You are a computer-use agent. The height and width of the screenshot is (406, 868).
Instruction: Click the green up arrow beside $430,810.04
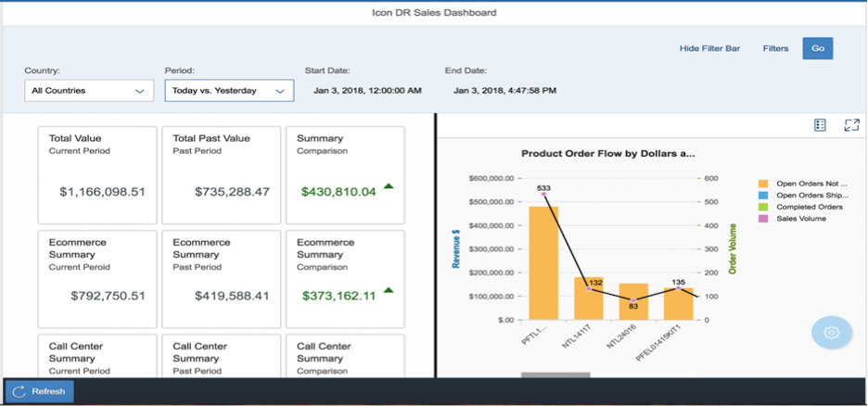coord(389,186)
